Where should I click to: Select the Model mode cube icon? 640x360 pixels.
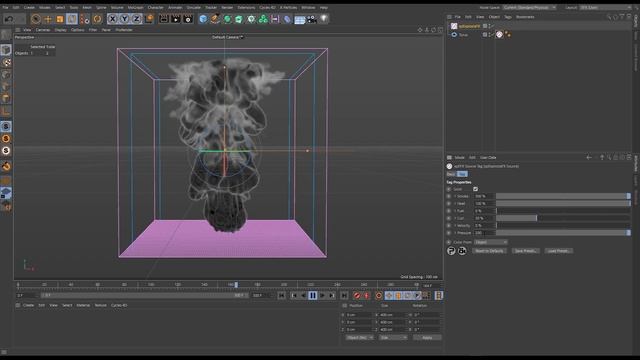coord(6,50)
